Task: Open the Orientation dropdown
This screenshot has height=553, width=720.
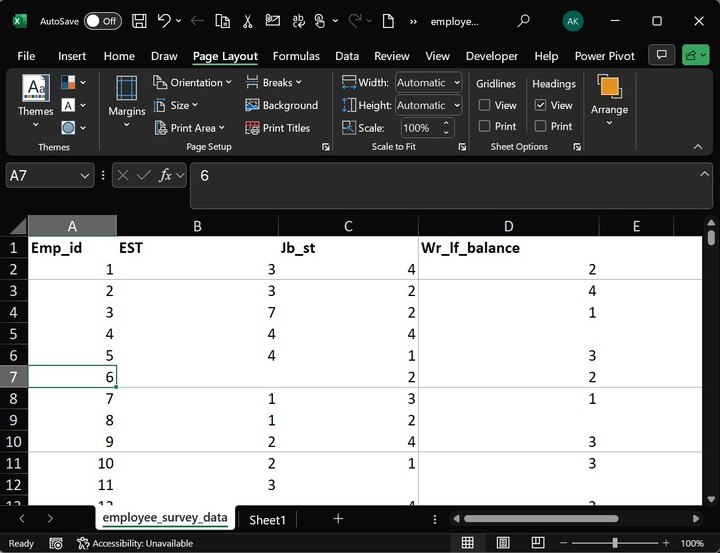Action: pyautogui.click(x=189, y=83)
